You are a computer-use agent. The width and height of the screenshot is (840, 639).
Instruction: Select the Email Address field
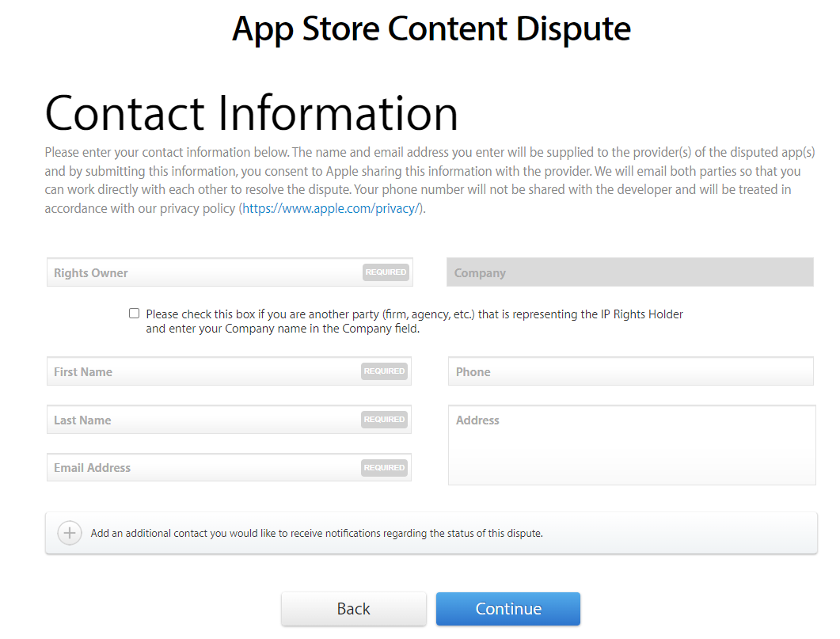tap(229, 467)
